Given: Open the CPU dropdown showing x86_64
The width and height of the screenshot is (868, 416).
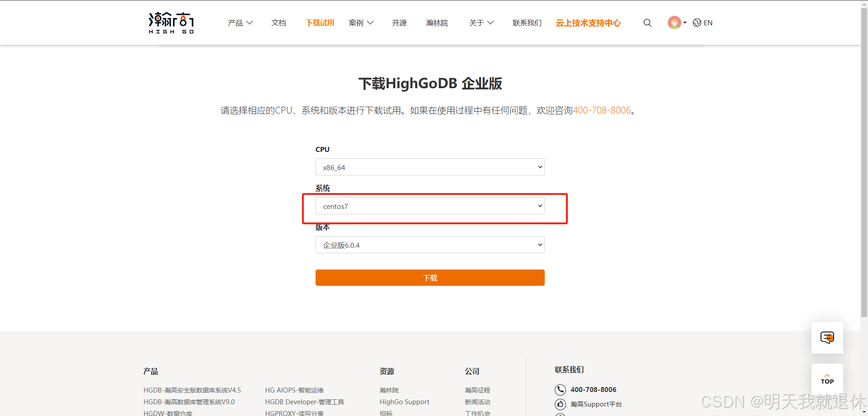Looking at the screenshot, I should [430, 167].
